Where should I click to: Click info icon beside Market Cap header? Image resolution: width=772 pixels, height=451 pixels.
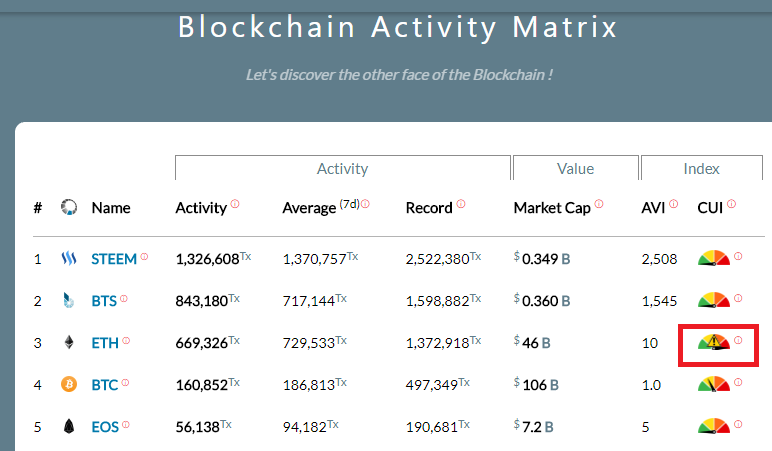[x=598, y=204]
